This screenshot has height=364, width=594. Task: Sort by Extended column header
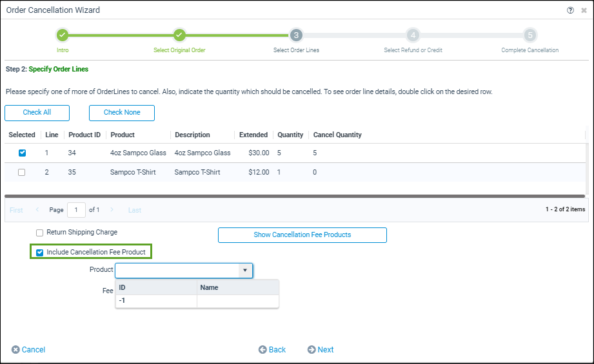253,135
